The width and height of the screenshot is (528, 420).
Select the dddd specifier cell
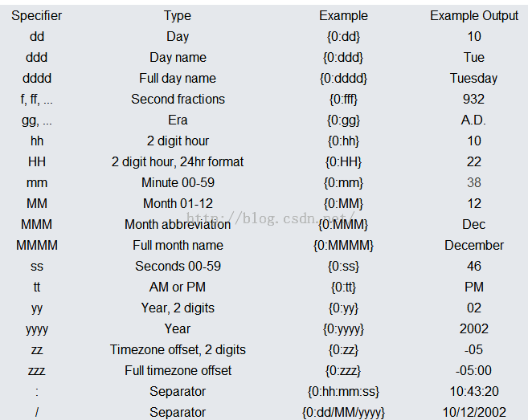pos(37,79)
